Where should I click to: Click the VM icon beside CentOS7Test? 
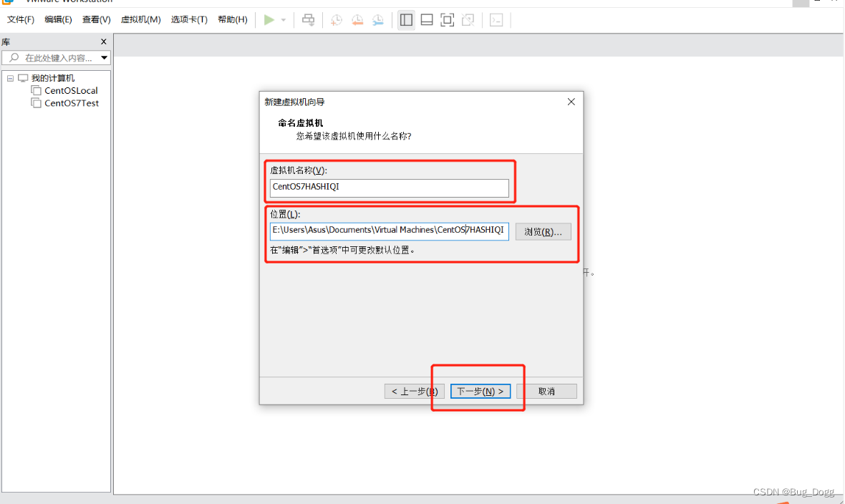pyautogui.click(x=36, y=103)
